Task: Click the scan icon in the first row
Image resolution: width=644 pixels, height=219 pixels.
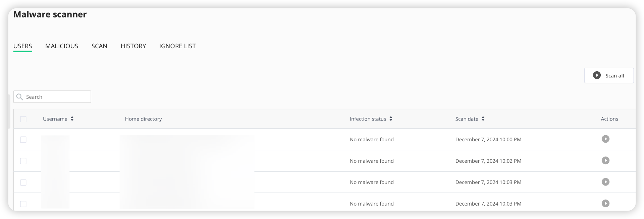Action: tap(606, 139)
